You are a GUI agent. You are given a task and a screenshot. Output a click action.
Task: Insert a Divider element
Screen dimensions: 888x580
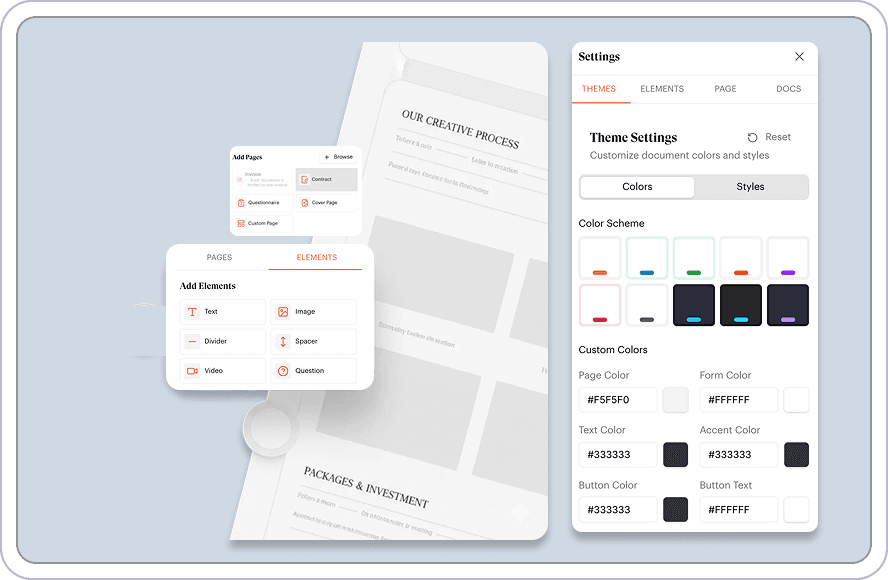pos(223,341)
